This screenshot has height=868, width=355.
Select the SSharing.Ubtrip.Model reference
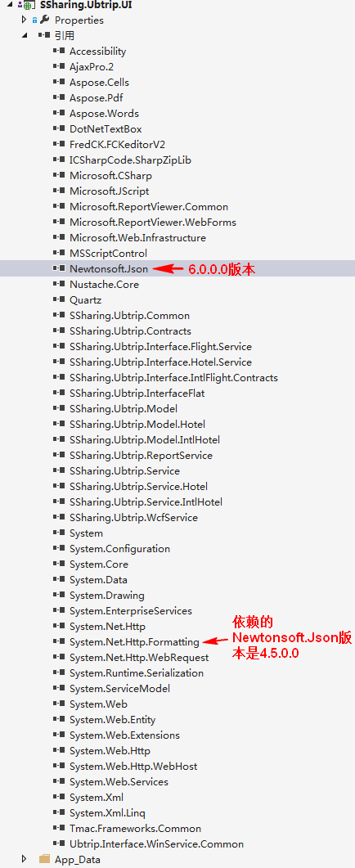click(x=124, y=408)
